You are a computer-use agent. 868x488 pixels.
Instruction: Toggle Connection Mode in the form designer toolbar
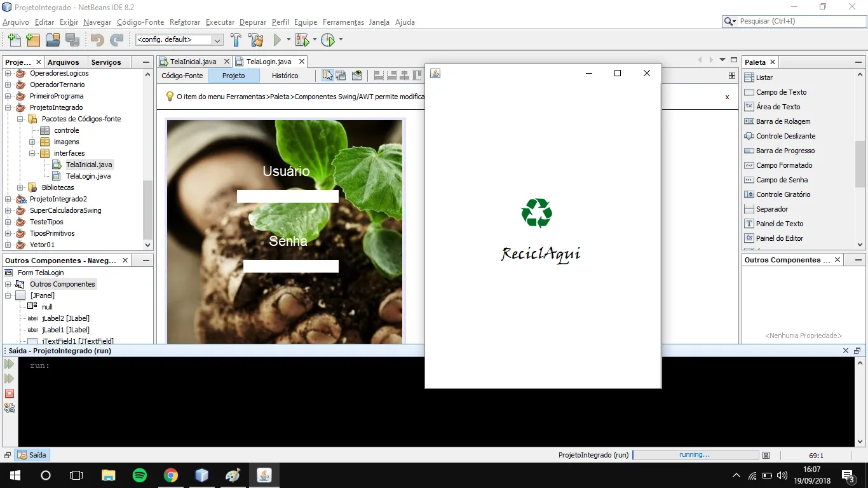coord(341,76)
